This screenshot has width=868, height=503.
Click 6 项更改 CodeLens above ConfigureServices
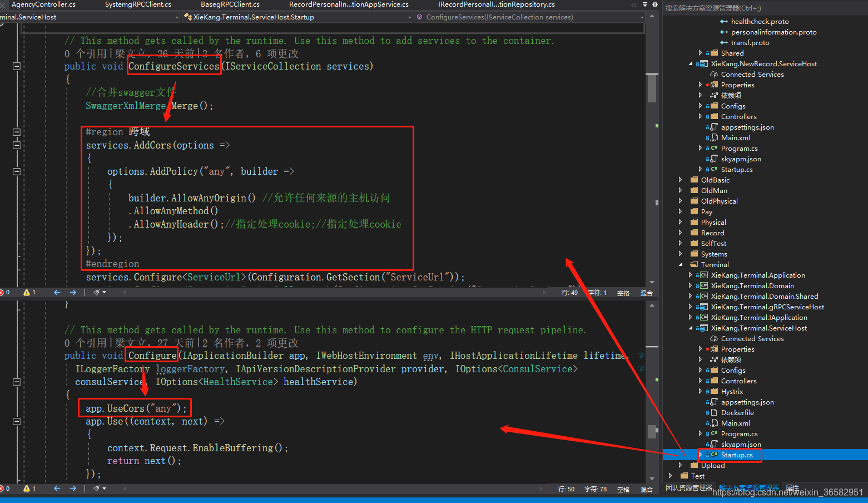(277, 54)
